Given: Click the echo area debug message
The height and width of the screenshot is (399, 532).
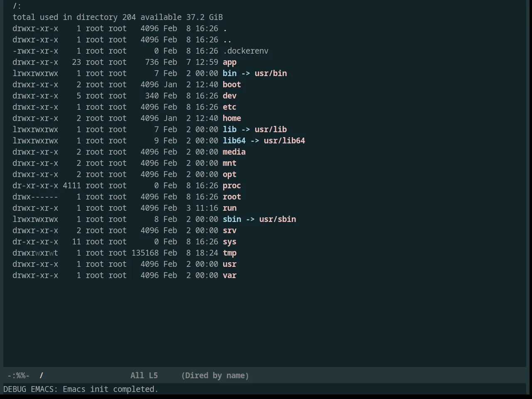Looking at the screenshot, I should coord(81,389).
